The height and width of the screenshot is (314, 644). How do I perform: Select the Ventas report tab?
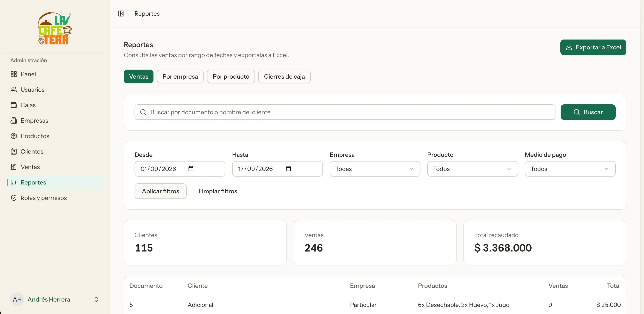(138, 76)
